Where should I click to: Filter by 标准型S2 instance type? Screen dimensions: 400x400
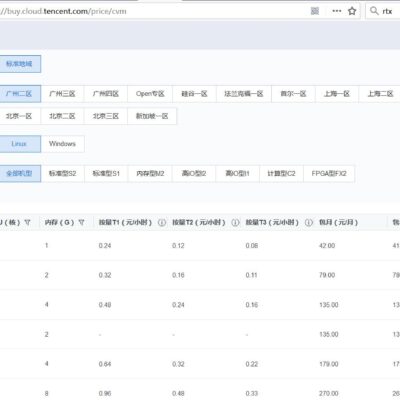pos(62,173)
